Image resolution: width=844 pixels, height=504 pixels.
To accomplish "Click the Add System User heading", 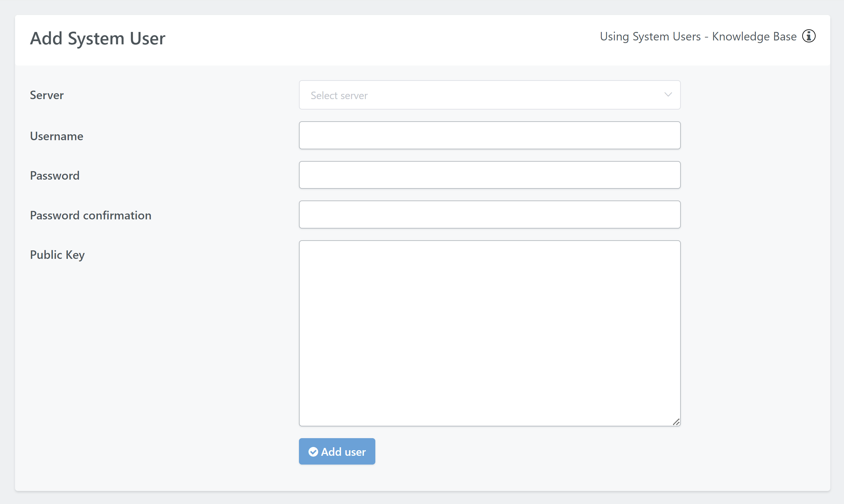I will pos(98,38).
